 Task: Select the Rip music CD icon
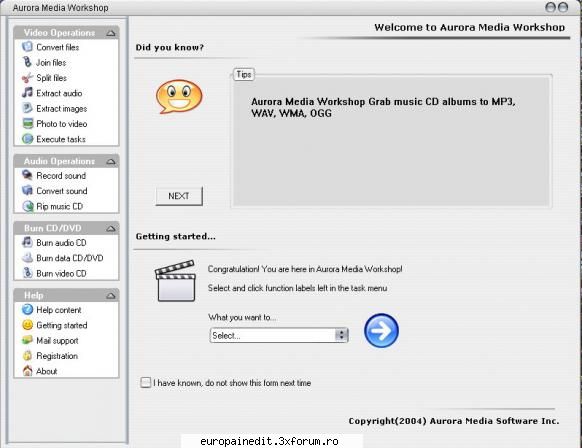(x=27, y=206)
